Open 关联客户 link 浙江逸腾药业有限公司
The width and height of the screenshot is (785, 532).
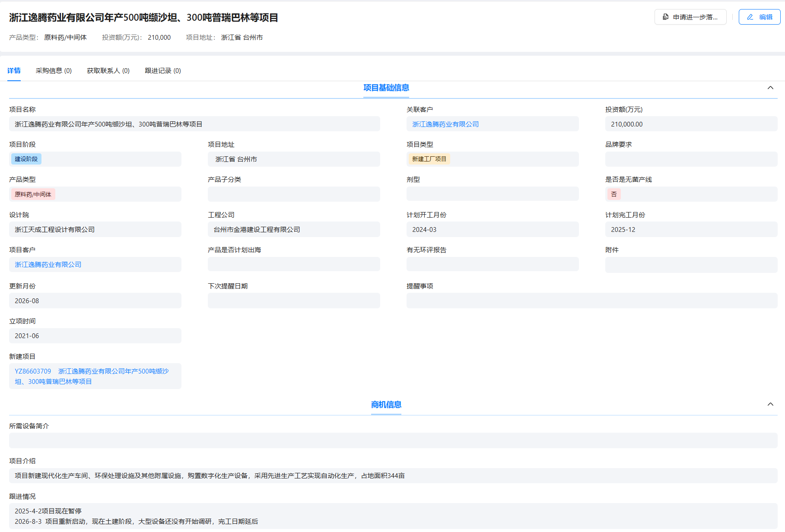(x=445, y=124)
